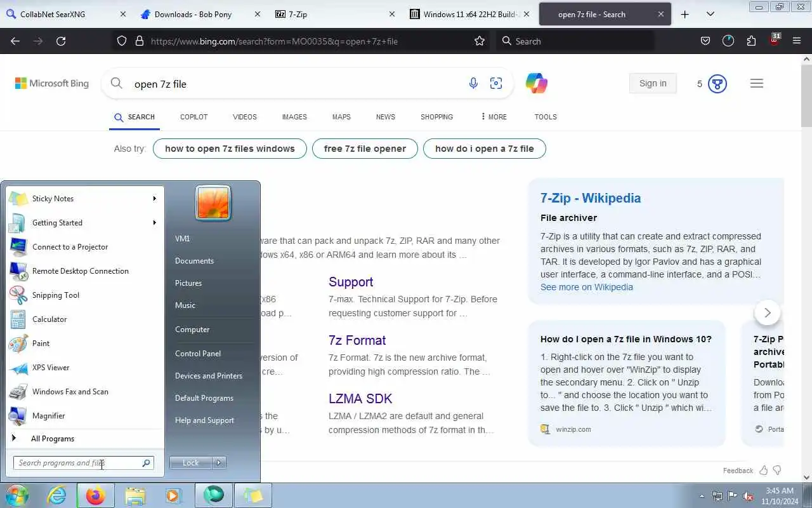Open the 7z Format link

tap(357, 340)
